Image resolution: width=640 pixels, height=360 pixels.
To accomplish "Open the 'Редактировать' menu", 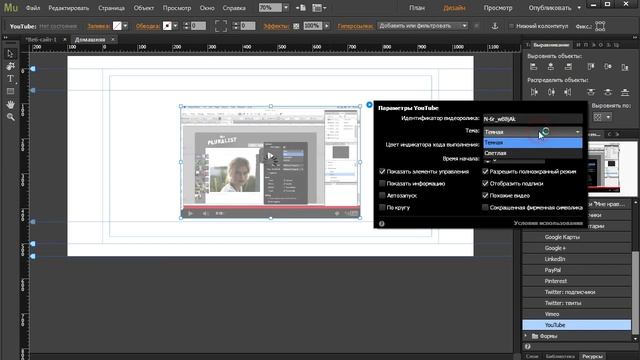I will 69,8.
